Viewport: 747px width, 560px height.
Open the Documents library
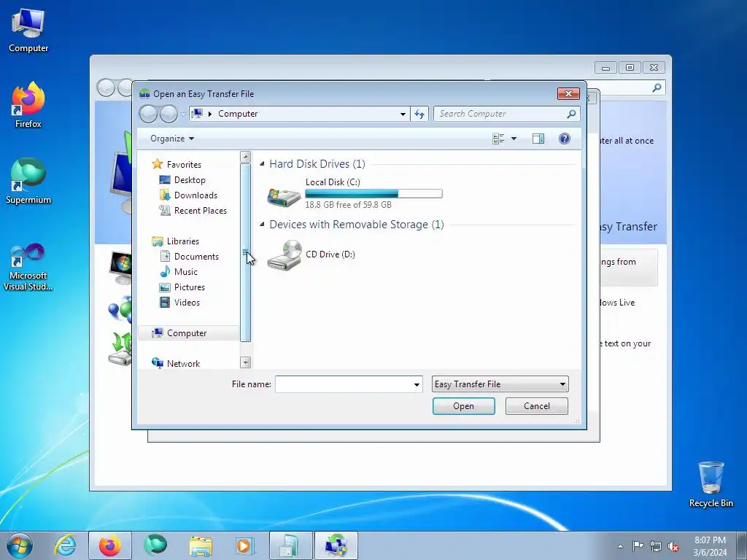[196, 256]
